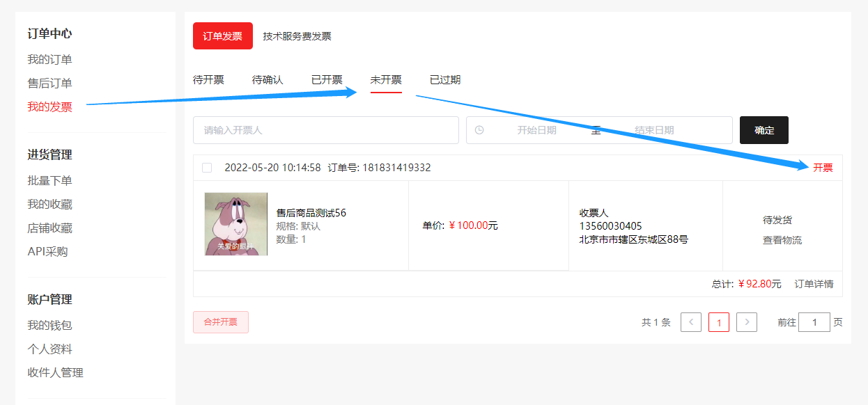The image size is (868, 405).
Task: Select the 待确认 tab
Action: tap(268, 80)
